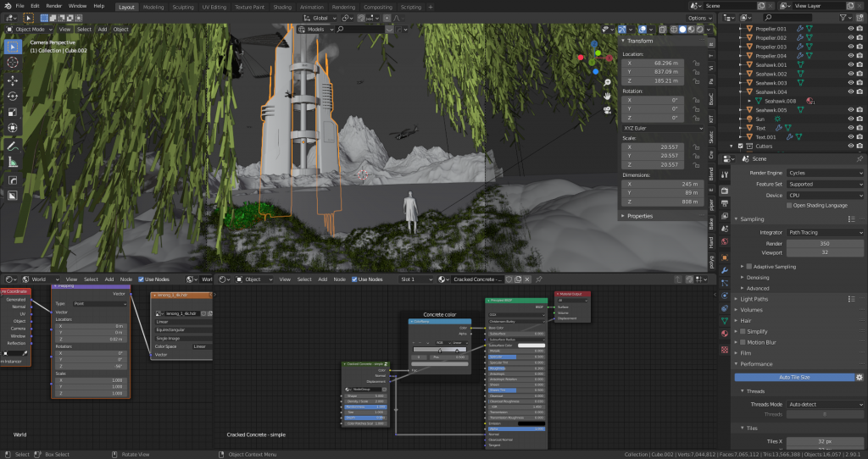Click the Options button in viewport header

[x=699, y=18]
